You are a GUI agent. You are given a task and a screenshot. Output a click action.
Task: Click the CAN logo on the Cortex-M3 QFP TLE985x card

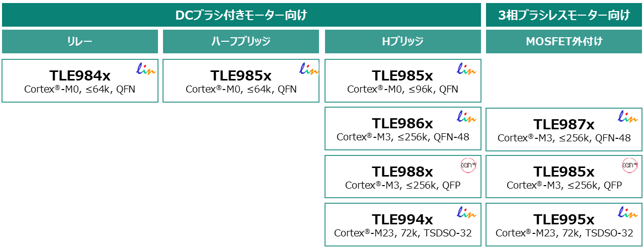coord(629,164)
